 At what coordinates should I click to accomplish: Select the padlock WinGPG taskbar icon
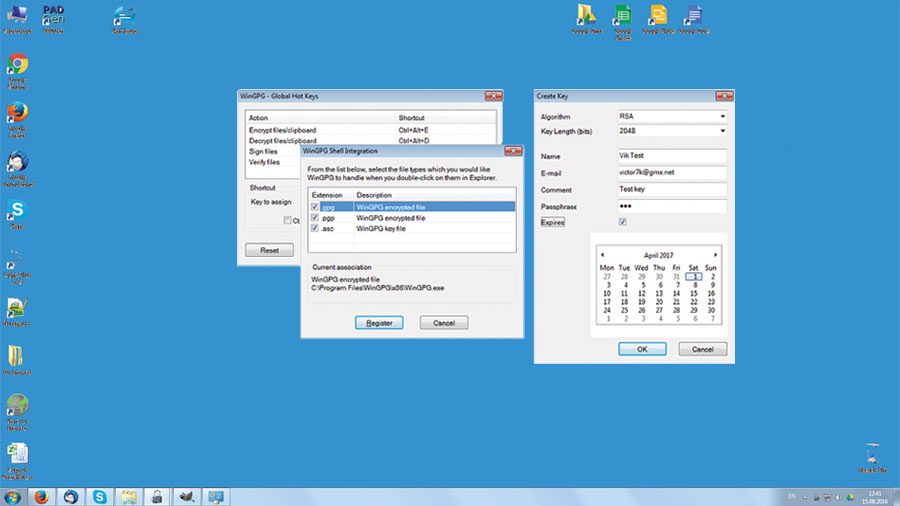(157, 497)
